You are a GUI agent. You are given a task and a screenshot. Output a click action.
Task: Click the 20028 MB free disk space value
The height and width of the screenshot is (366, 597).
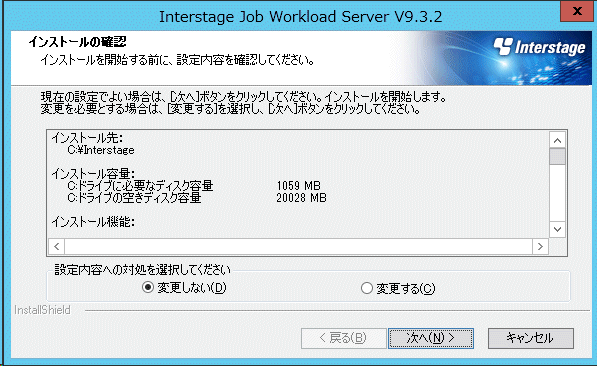(x=301, y=198)
